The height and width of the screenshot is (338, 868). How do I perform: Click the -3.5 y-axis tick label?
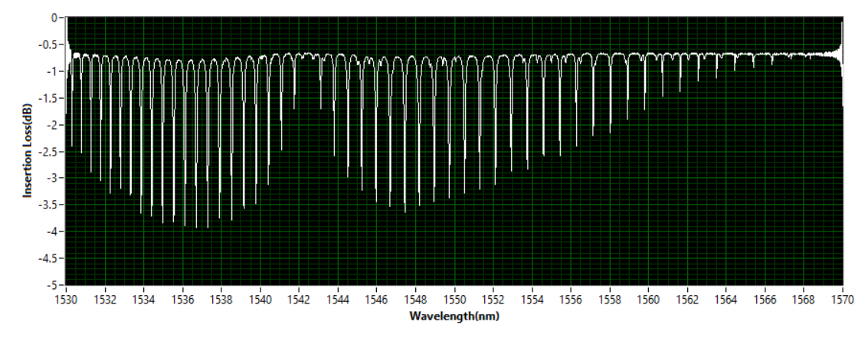point(49,205)
